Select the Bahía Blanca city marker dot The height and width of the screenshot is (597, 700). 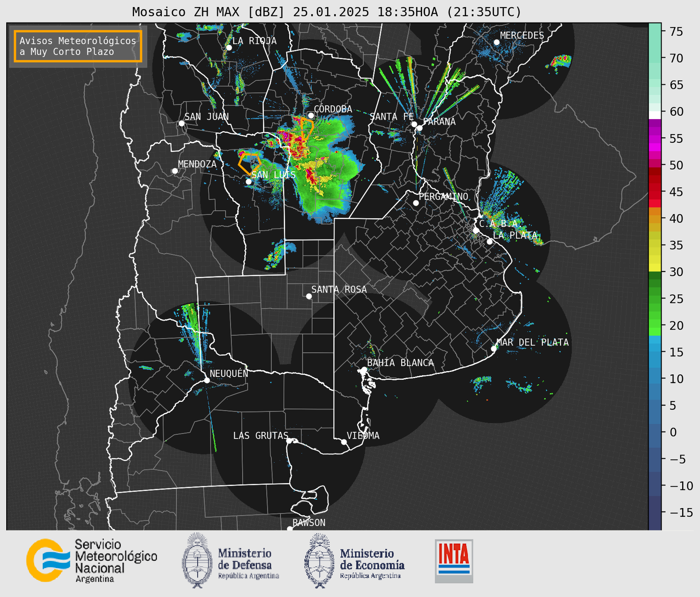pyautogui.click(x=364, y=369)
